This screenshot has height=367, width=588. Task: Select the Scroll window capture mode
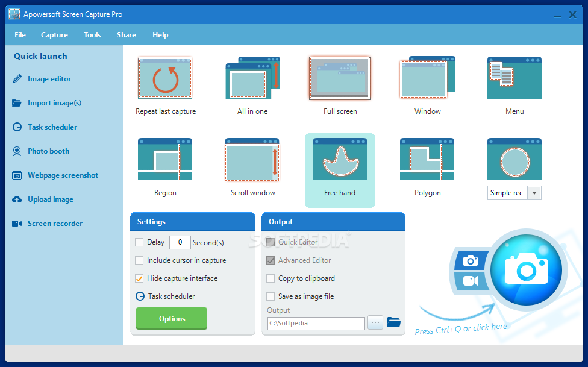(252, 160)
